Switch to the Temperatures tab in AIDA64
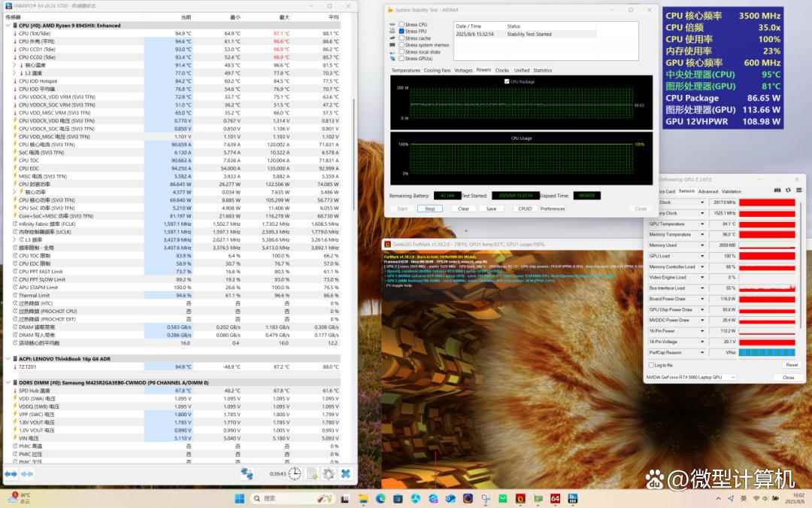 tap(406, 70)
